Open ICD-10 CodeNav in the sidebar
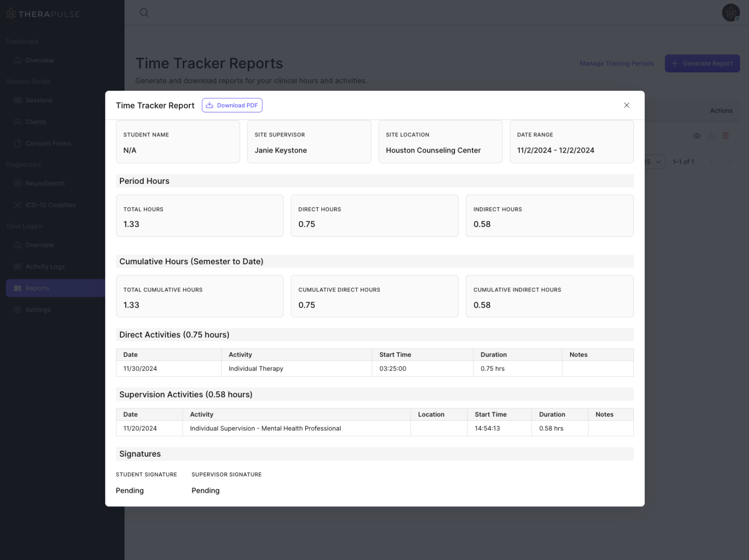 pos(17,205)
